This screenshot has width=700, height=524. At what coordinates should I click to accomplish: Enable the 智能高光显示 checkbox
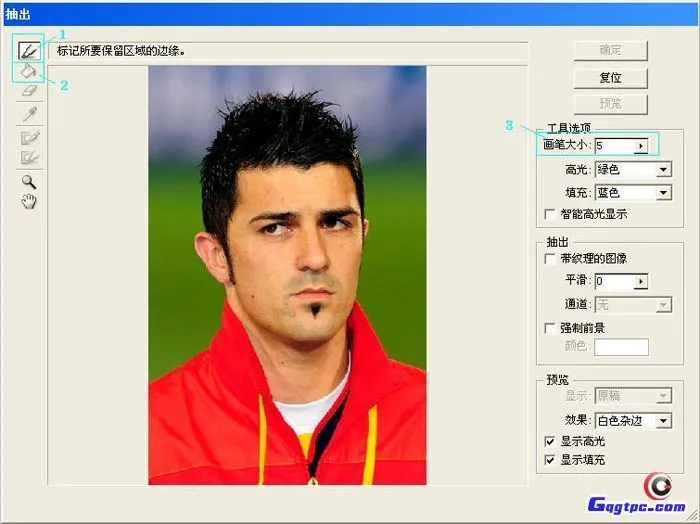pos(549,214)
